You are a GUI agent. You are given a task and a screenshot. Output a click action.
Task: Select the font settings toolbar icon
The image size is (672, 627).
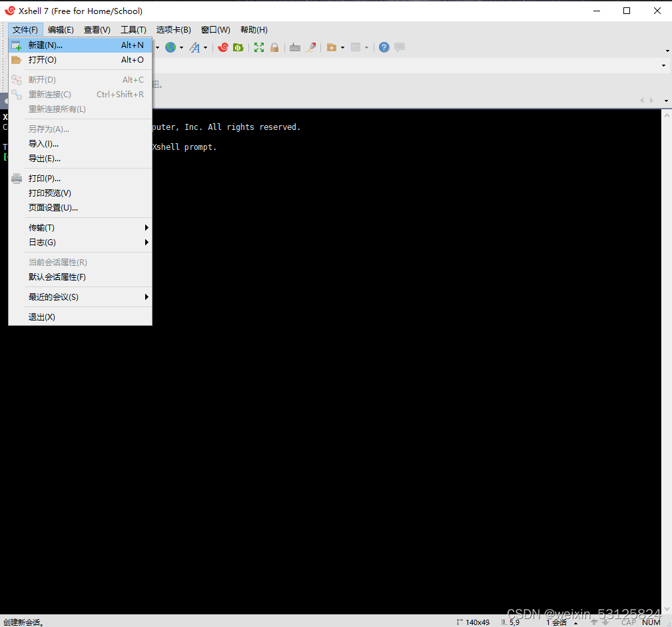(x=195, y=47)
